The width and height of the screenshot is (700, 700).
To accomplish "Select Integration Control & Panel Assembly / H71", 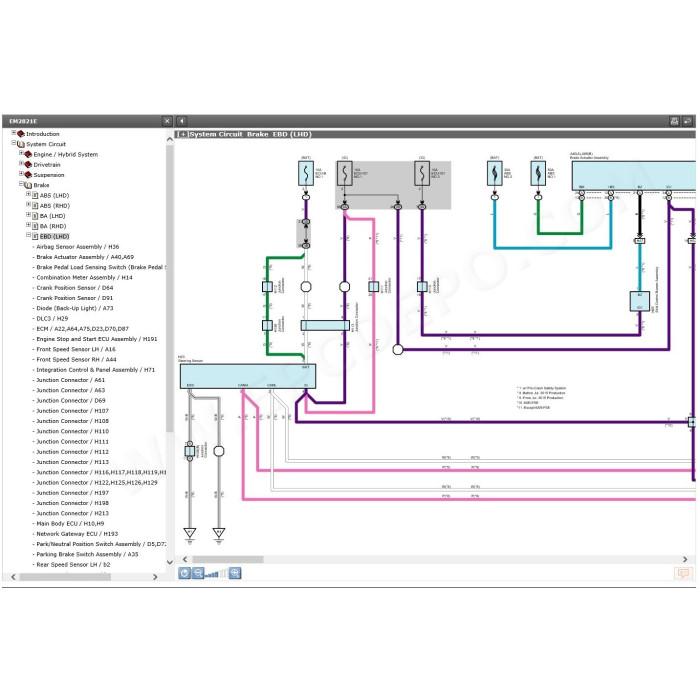I will [x=96, y=370].
